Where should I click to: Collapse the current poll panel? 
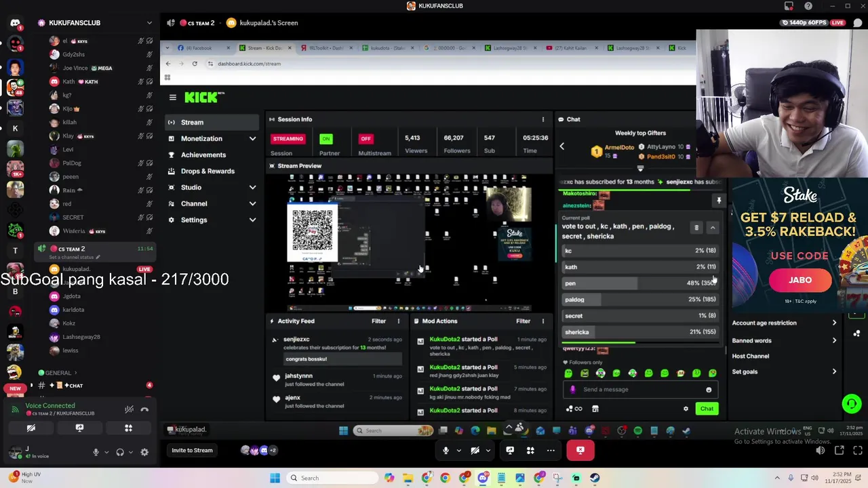tap(713, 228)
